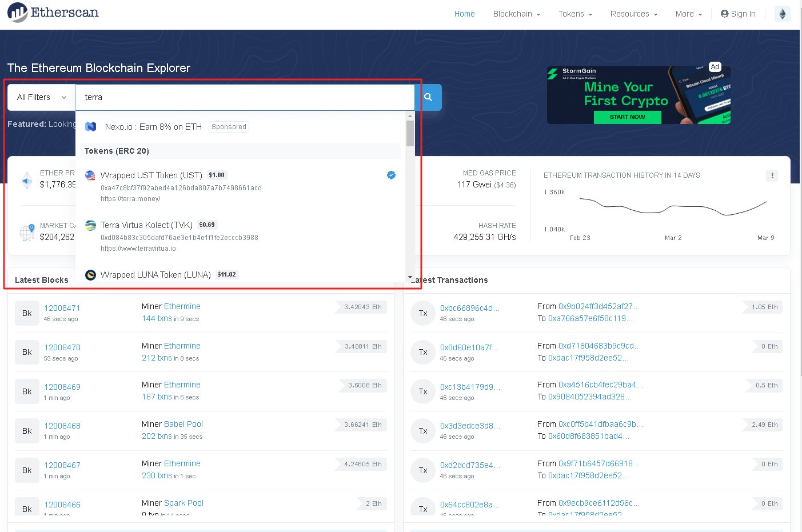Click the search input containing terra
The image size is (802, 532).
click(x=245, y=97)
